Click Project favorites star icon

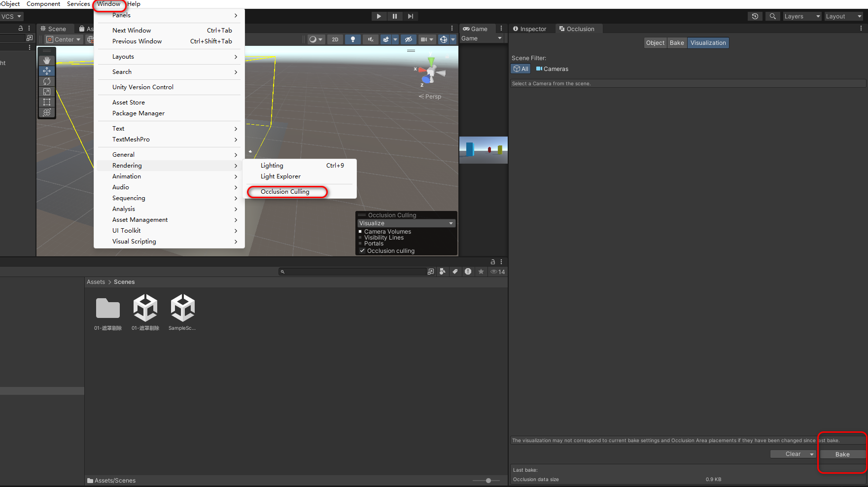click(481, 272)
